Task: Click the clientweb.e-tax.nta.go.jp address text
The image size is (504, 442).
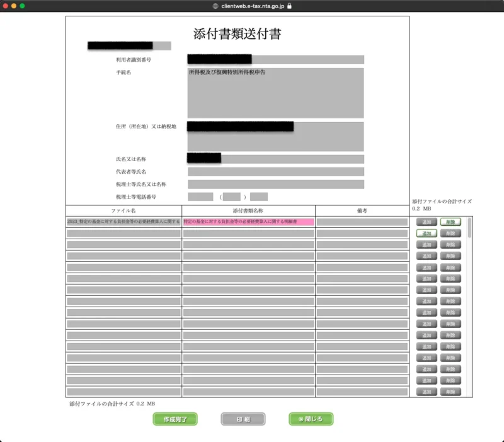Action: pos(253,6)
